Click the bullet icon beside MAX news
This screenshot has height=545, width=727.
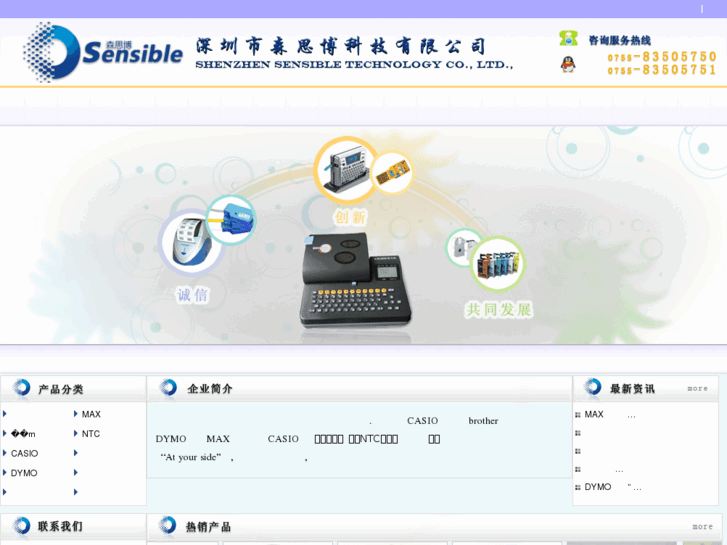[578, 415]
